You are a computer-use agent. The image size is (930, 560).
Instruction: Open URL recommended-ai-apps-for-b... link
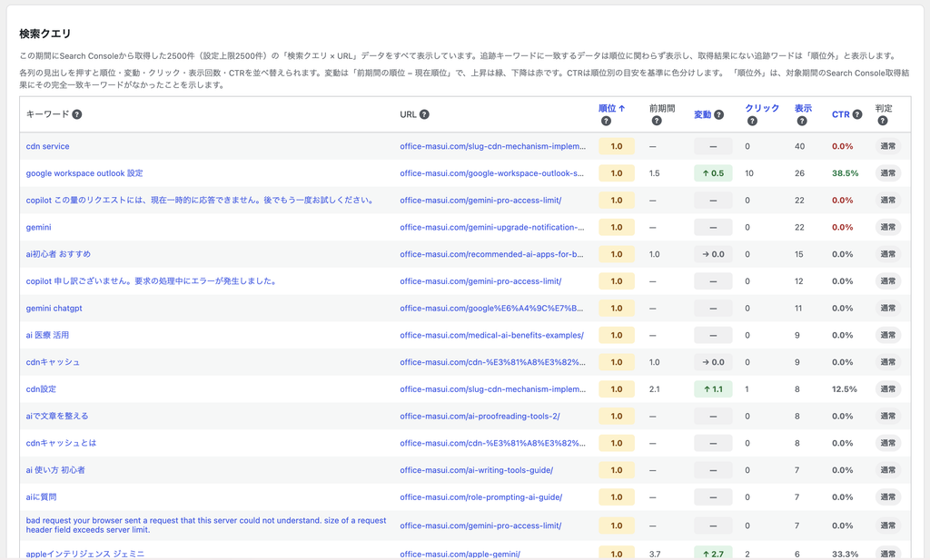tap(491, 254)
